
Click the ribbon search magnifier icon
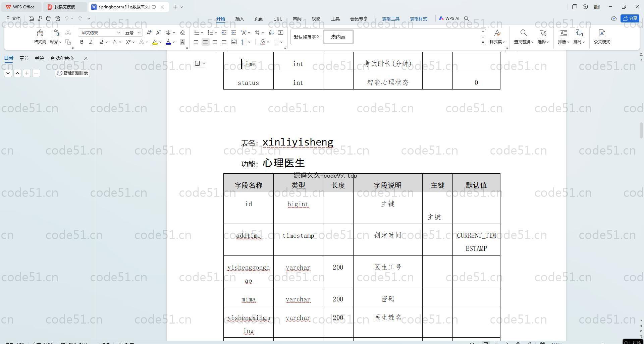click(x=467, y=19)
